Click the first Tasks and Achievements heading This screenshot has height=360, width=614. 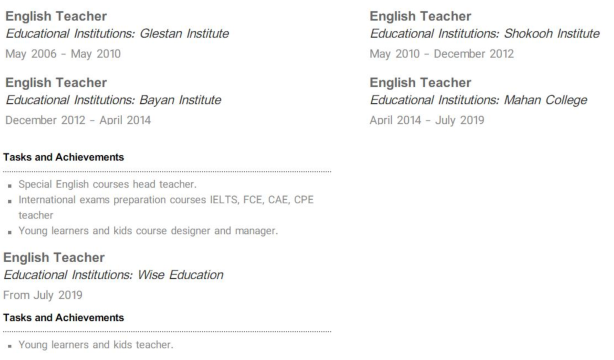pos(63,157)
